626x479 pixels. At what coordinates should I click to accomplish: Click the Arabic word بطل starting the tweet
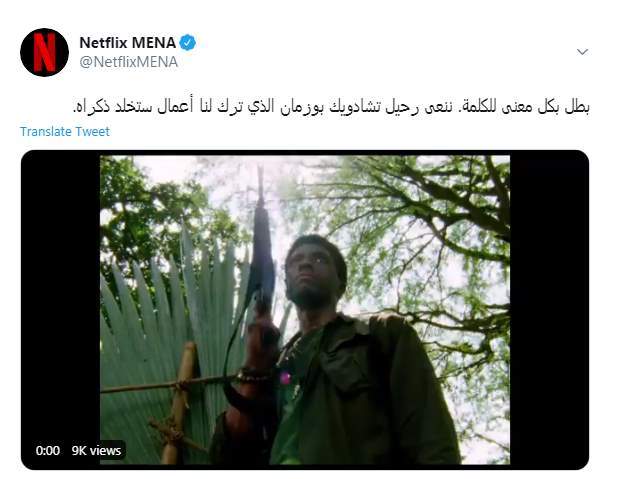tap(577, 107)
